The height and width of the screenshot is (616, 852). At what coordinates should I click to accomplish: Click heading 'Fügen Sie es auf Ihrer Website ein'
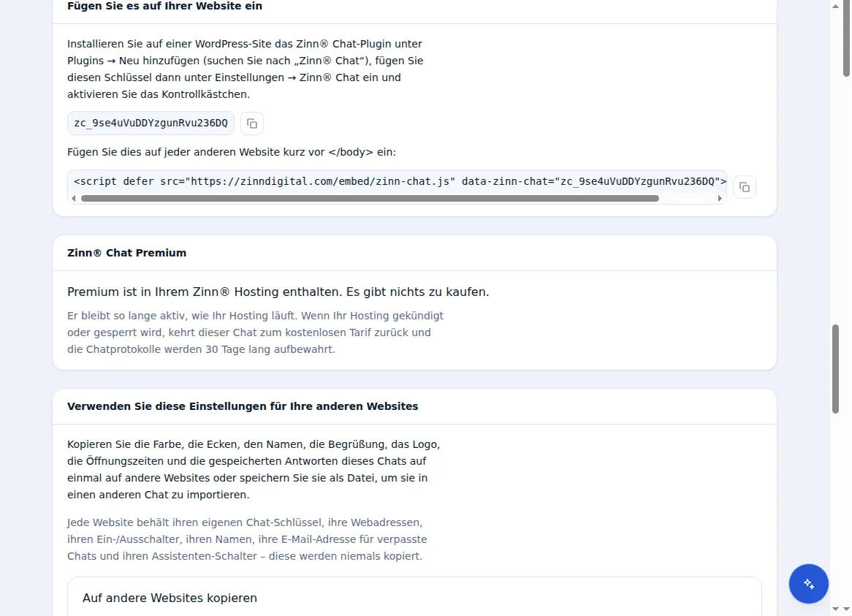pos(164,6)
